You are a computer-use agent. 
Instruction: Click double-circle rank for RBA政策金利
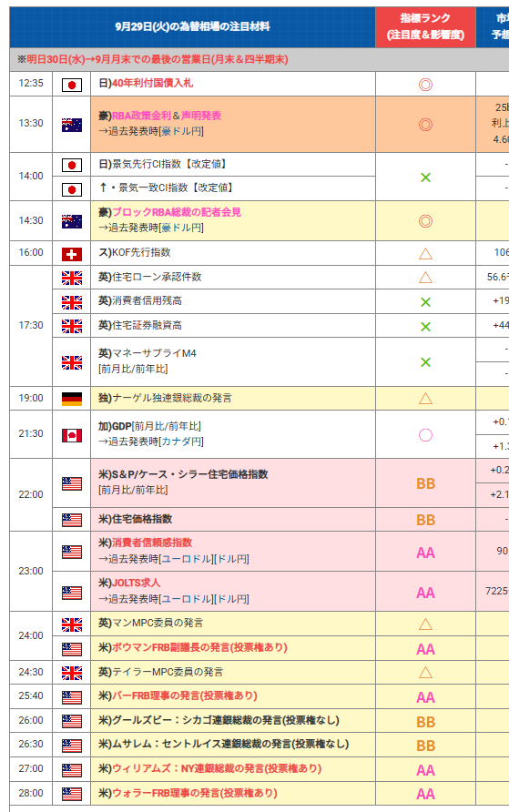click(425, 125)
